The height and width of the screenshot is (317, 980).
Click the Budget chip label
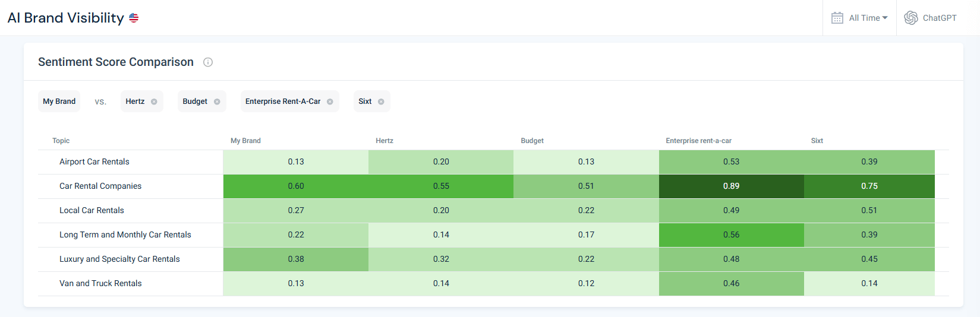pos(195,102)
